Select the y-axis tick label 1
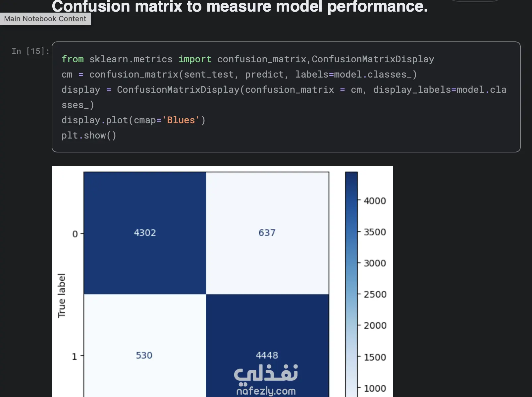 (x=75, y=357)
